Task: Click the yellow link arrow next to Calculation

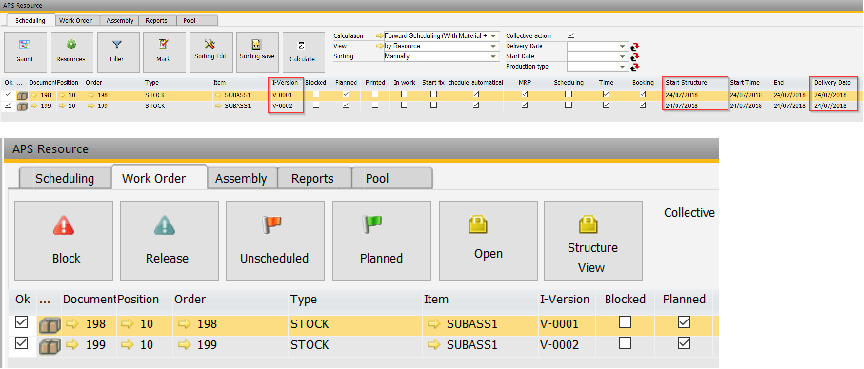Action: coord(379,36)
